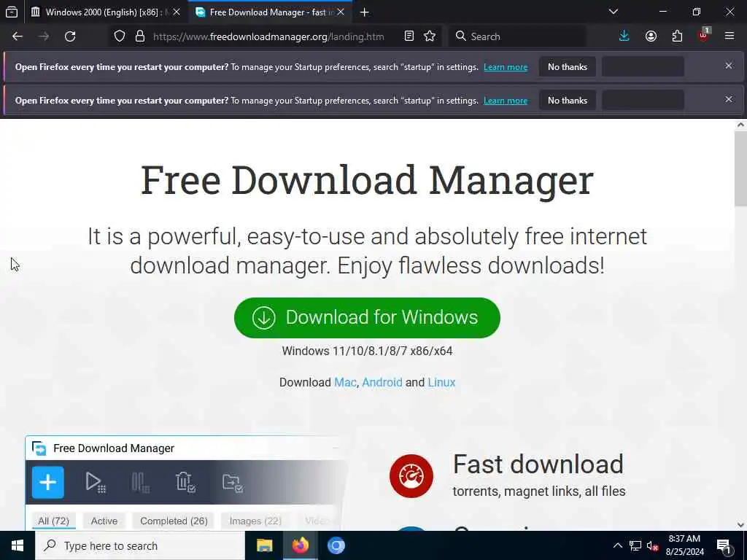
Task: Click the Fast download heading
Action: pos(538,464)
